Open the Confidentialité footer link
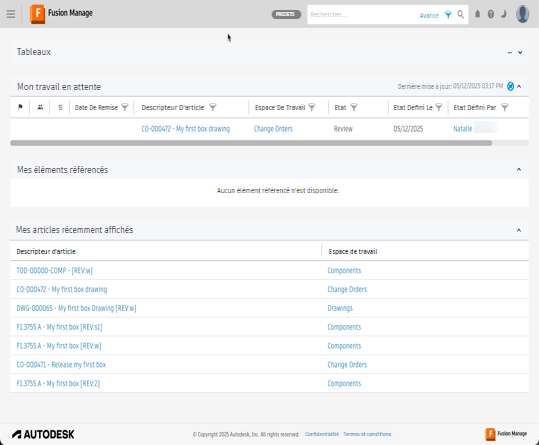Screen dimensions: 539x445 pyautogui.click(x=322, y=434)
